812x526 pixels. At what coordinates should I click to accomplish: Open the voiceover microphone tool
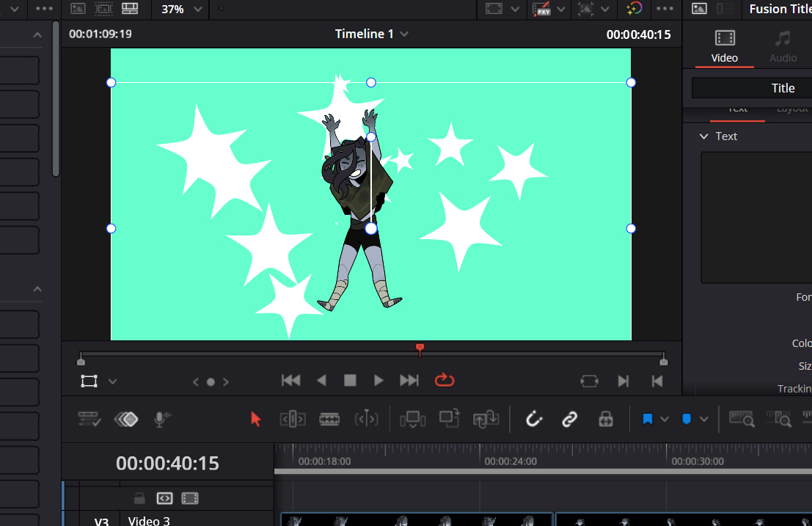pos(161,419)
